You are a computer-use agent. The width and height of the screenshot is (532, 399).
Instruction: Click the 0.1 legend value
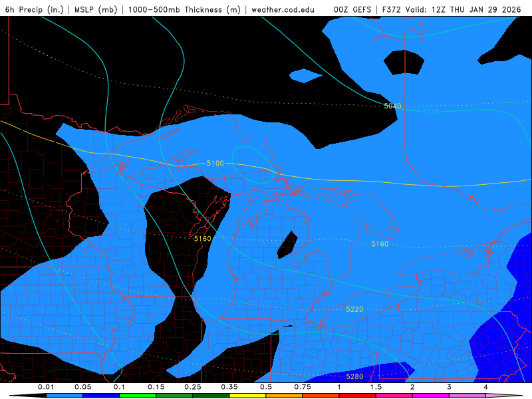119,387
